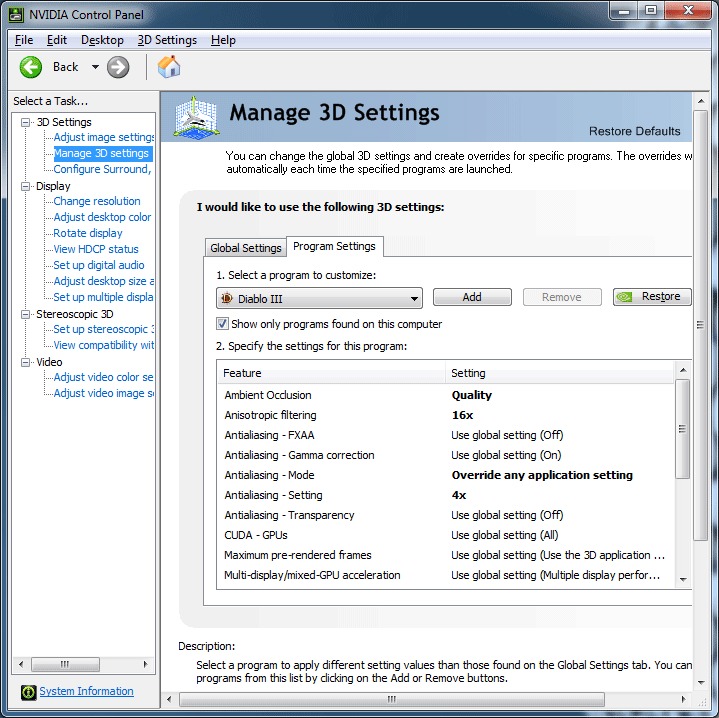Click the main page scroll up arrow
Image resolution: width=719 pixels, height=718 pixels.
(x=701, y=101)
